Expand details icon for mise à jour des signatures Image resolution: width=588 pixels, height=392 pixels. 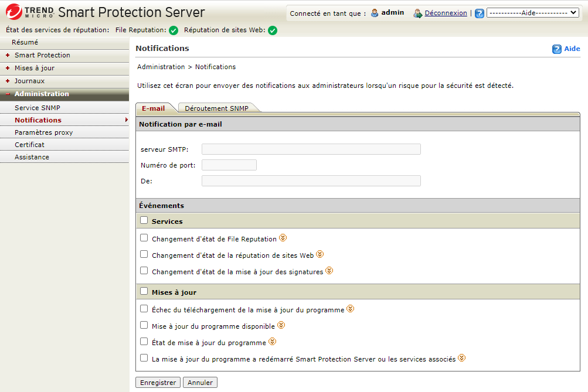329,271
